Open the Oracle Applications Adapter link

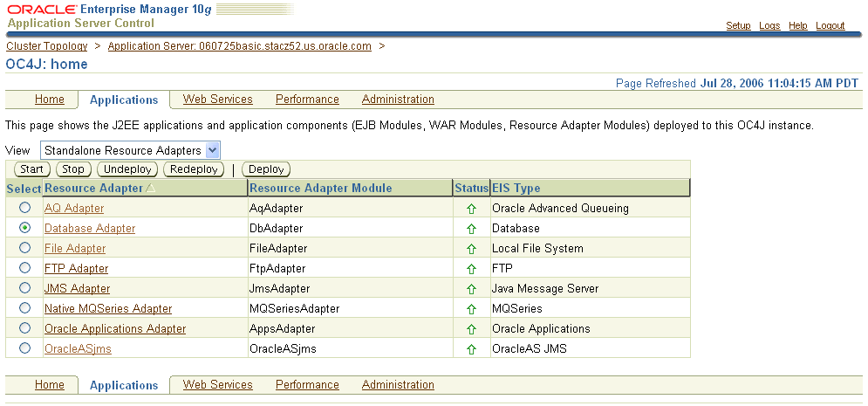(115, 328)
